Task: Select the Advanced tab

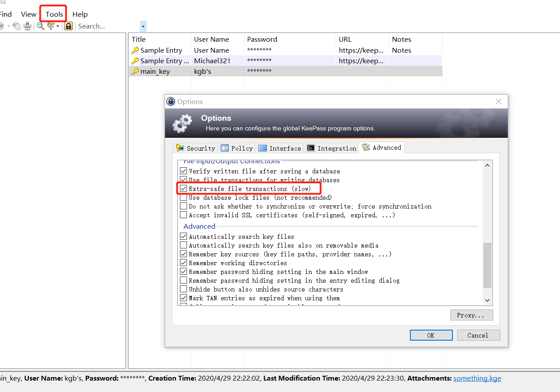Action: (382, 147)
